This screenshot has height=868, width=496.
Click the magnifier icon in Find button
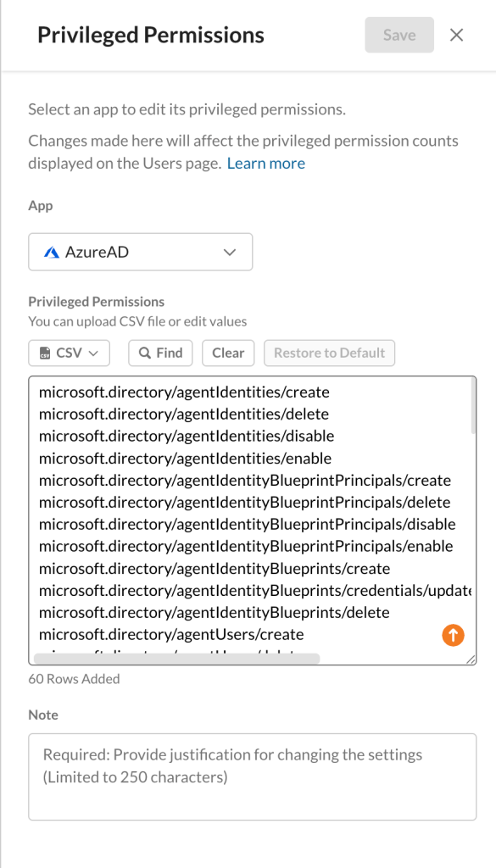point(145,353)
